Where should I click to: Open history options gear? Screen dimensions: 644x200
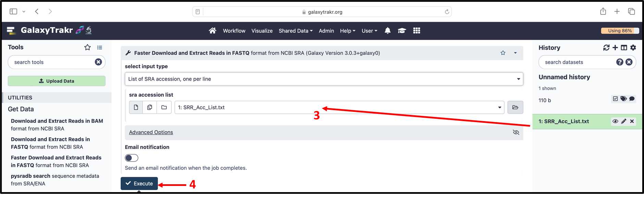(x=633, y=48)
